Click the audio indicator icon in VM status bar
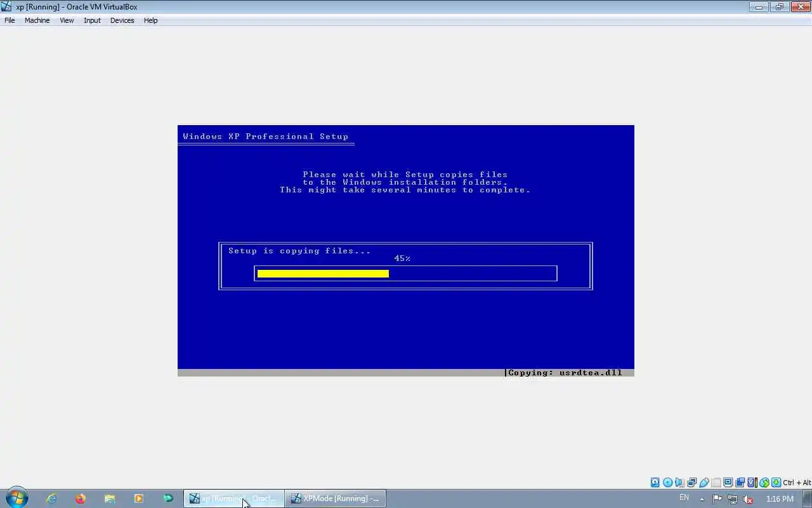The height and width of the screenshot is (508, 812). click(x=679, y=483)
